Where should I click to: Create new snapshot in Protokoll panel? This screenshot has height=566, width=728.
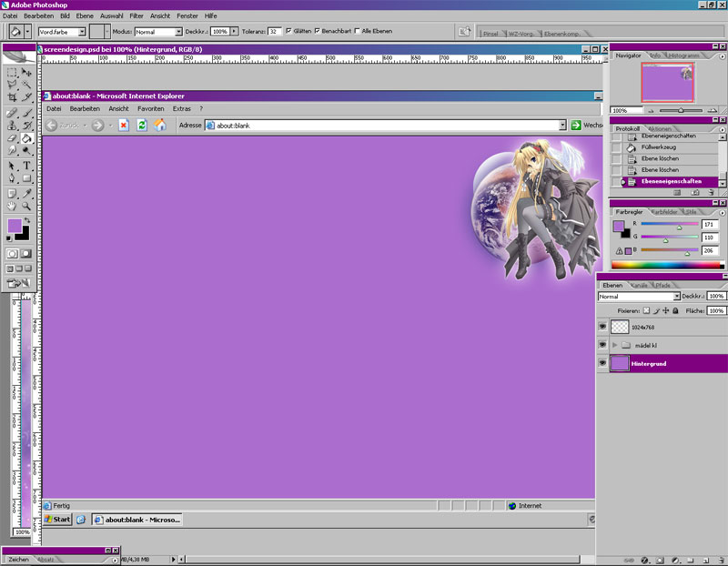coord(694,193)
